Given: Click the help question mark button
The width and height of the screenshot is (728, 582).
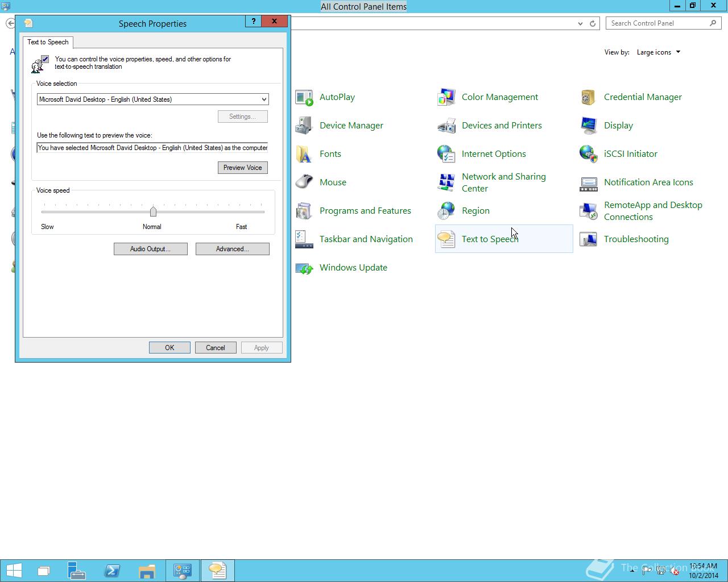Looking at the screenshot, I should click(x=254, y=21).
